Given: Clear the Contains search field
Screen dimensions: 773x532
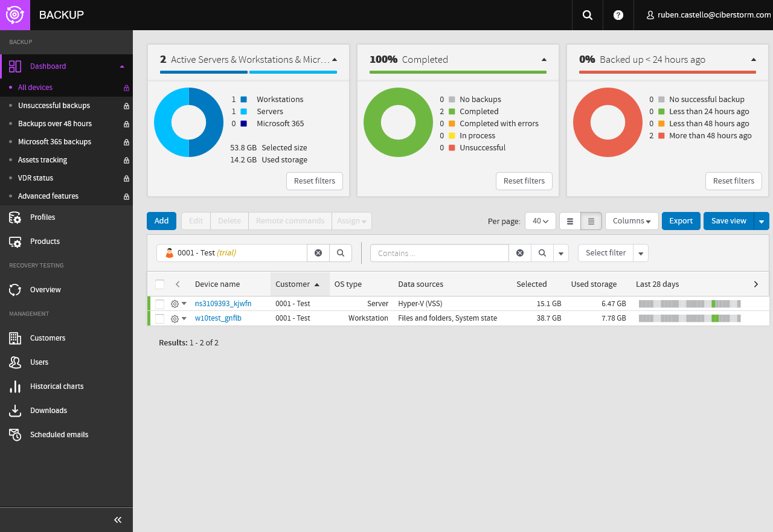Looking at the screenshot, I should (x=520, y=253).
